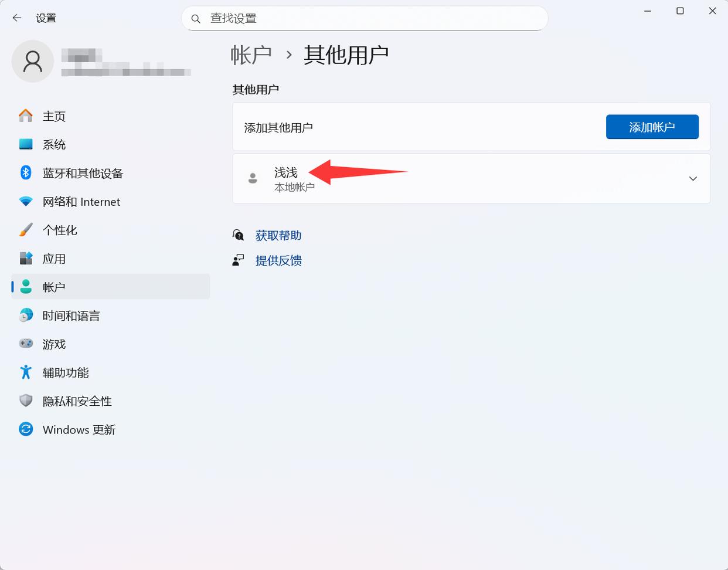The image size is (728, 570).
Task: Click the 查找设置 search field
Action: (x=365, y=19)
